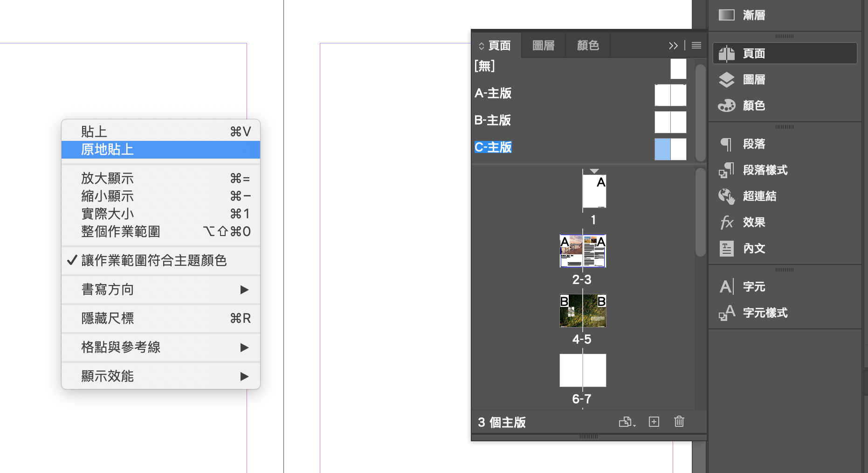Image resolution: width=868 pixels, height=473 pixels.
Task: Click the delete selected pages trash icon
Action: (679, 422)
